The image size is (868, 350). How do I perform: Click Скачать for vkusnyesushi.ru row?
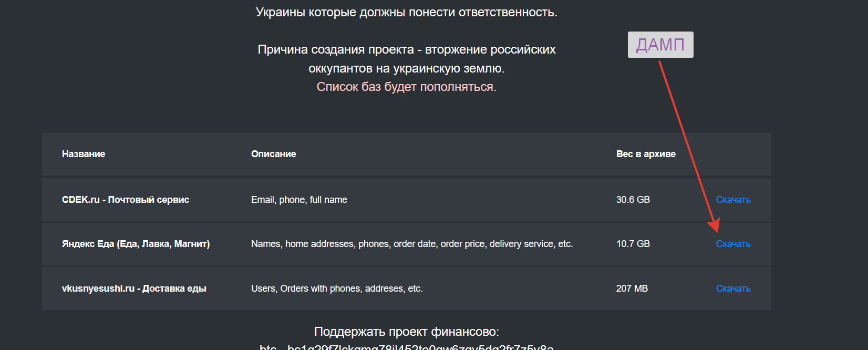(733, 289)
